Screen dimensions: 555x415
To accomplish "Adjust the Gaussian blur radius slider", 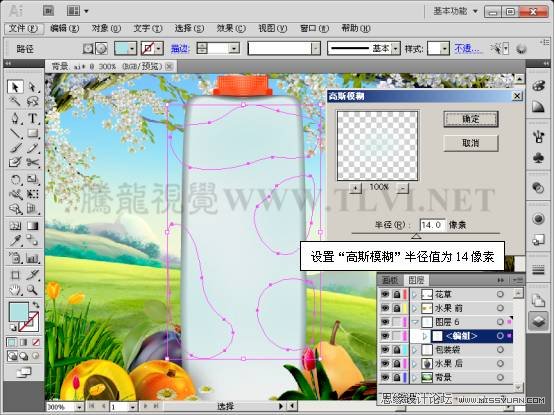I will (416, 236).
